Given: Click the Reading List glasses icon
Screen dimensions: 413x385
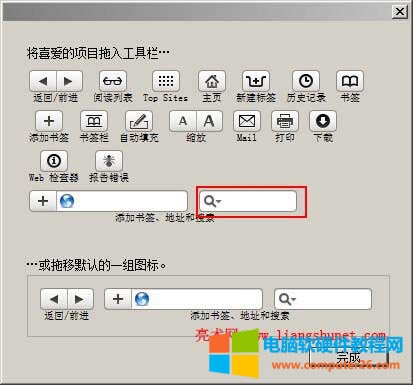Looking at the screenshot, I should coord(113,81).
